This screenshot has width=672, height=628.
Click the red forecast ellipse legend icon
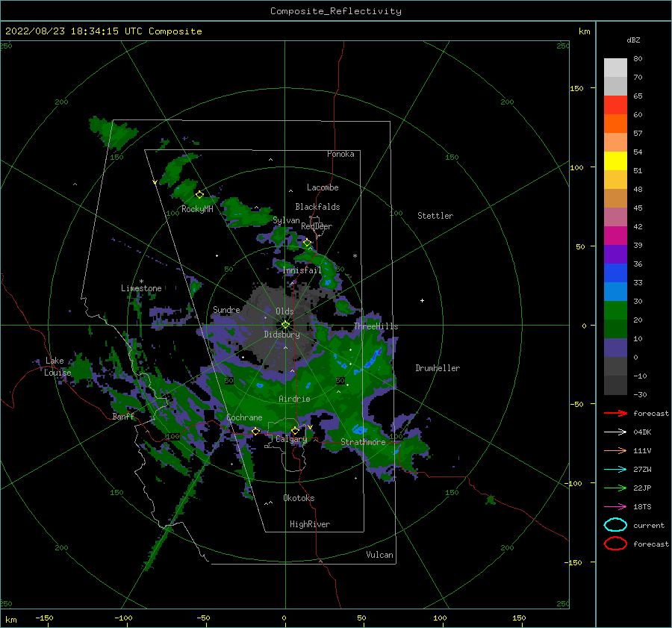click(x=615, y=544)
